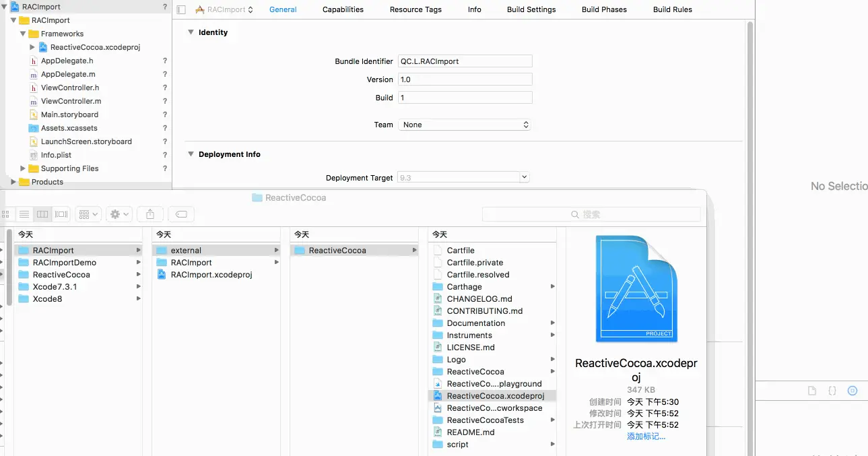Viewport: 868px width, 456px height.
Task: Click the ReactiveCocoa.xcodeproj large preview icon
Action: (x=636, y=289)
